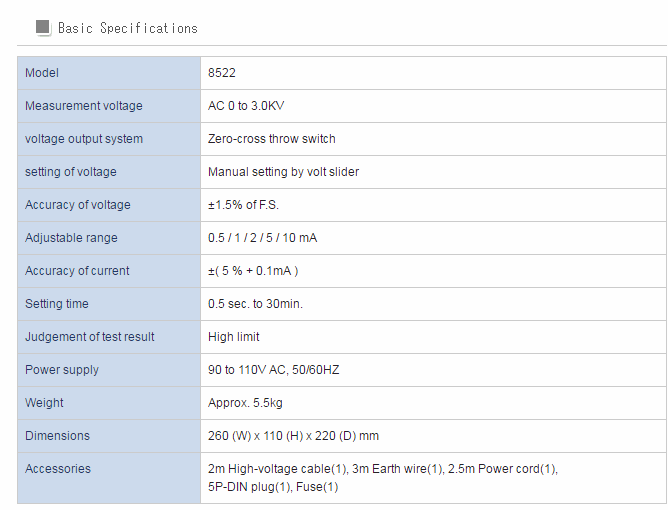668x510 pixels.
Task: Click the Accuracy of current label
Action: pos(77,271)
